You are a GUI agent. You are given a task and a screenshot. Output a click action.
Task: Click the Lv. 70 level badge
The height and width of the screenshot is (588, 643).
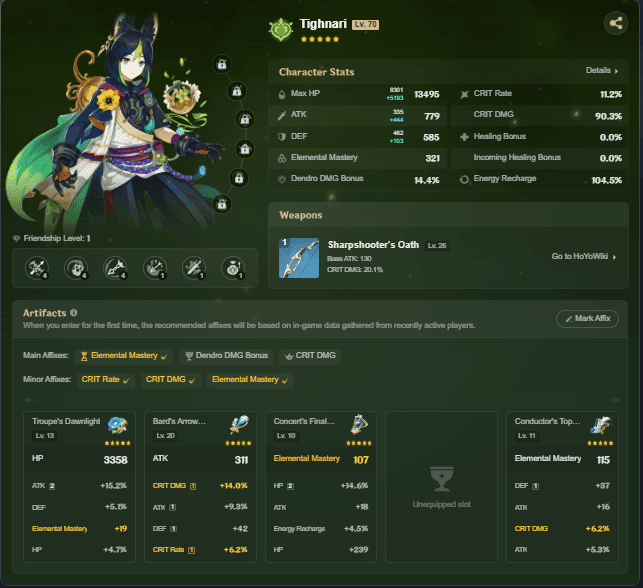(x=365, y=24)
